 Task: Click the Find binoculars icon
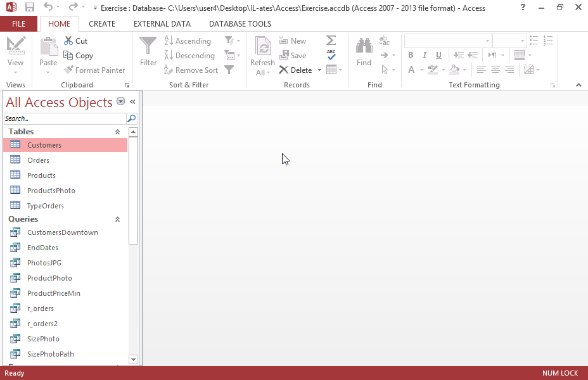click(x=364, y=46)
